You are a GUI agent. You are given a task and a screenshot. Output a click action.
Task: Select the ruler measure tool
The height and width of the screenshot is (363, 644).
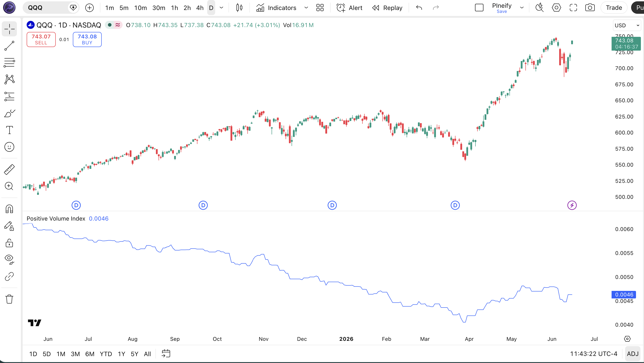(9, 169)
